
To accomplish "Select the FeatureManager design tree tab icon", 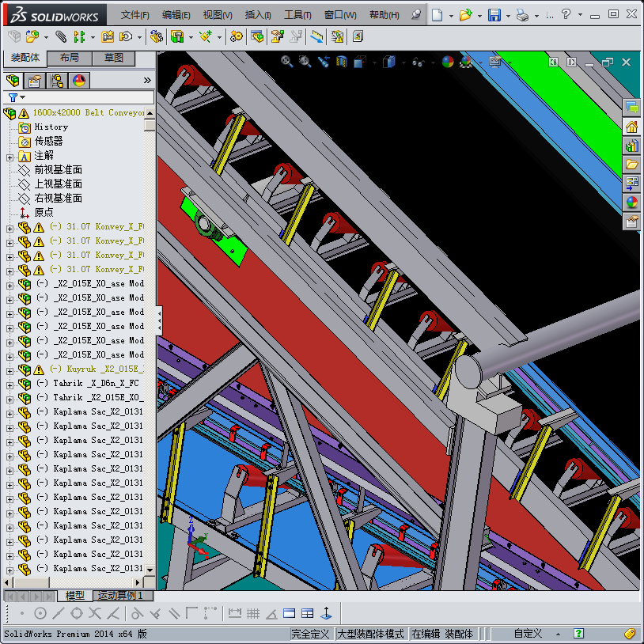I will coord(13,81).
